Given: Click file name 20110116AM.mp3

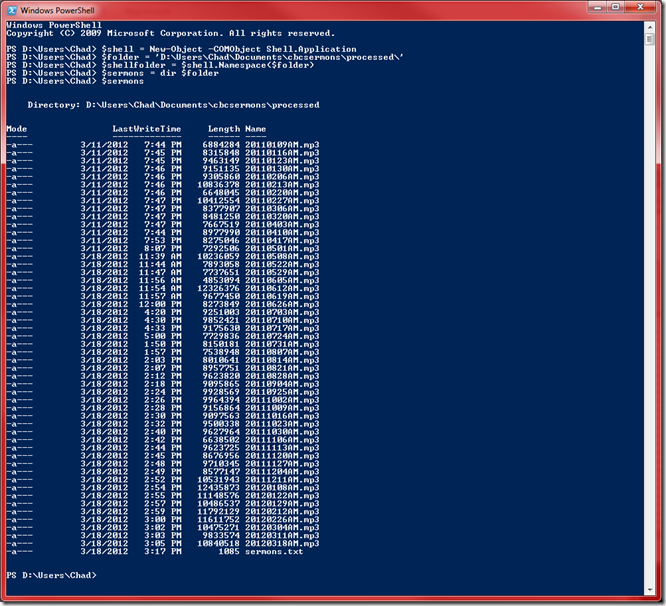Looking at the screenshot, I should tap(282, 152).
